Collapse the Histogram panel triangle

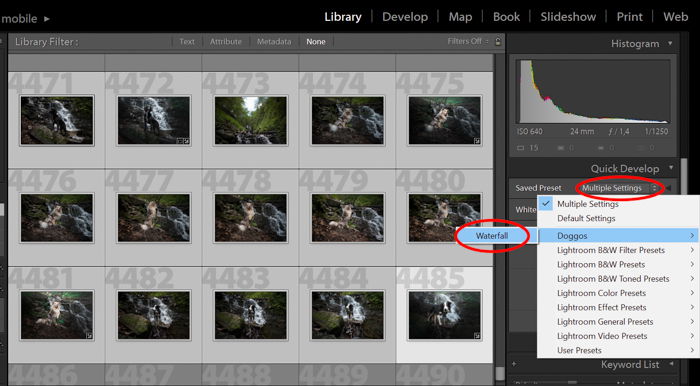670,44
